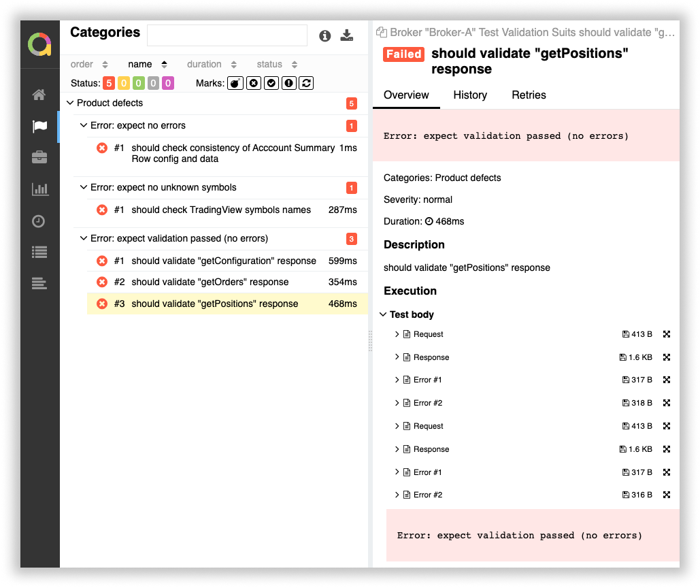The width and height of the screenshot is (700, 588).
Task: Toggle the purple unknown status filter
Action: 167,83
